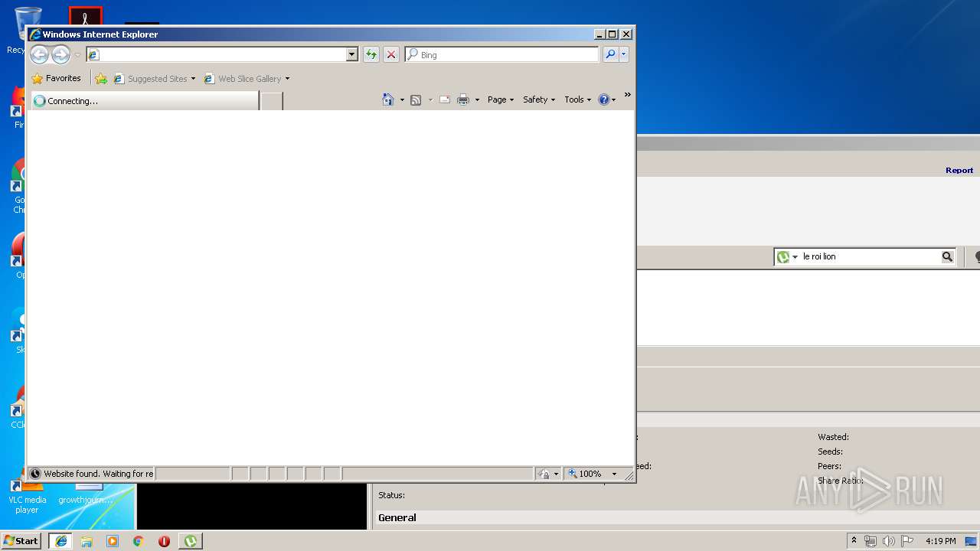The width and height of the screenshot is (980, 551).
Task: Click 'Website found. Waiting for re' status text
Action: (98, 474)
